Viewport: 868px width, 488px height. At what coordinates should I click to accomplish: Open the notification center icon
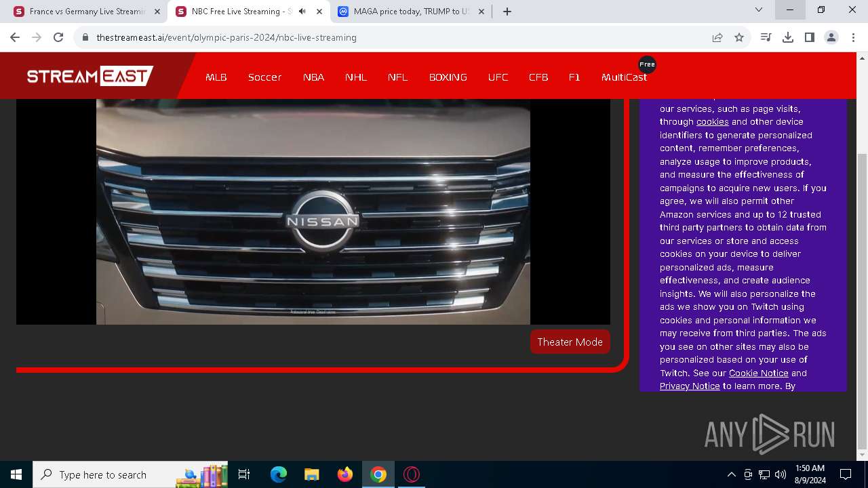846,474
